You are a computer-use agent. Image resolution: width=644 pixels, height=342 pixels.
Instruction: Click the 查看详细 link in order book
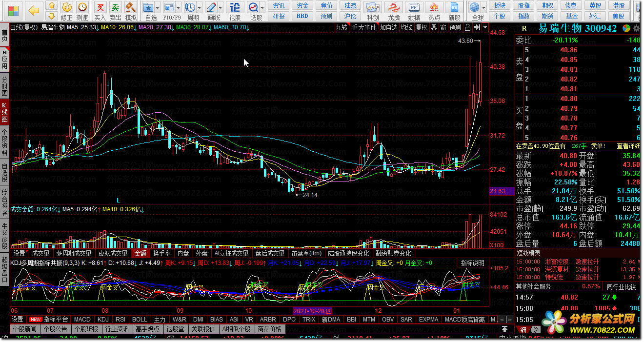(x=628, y=146)
